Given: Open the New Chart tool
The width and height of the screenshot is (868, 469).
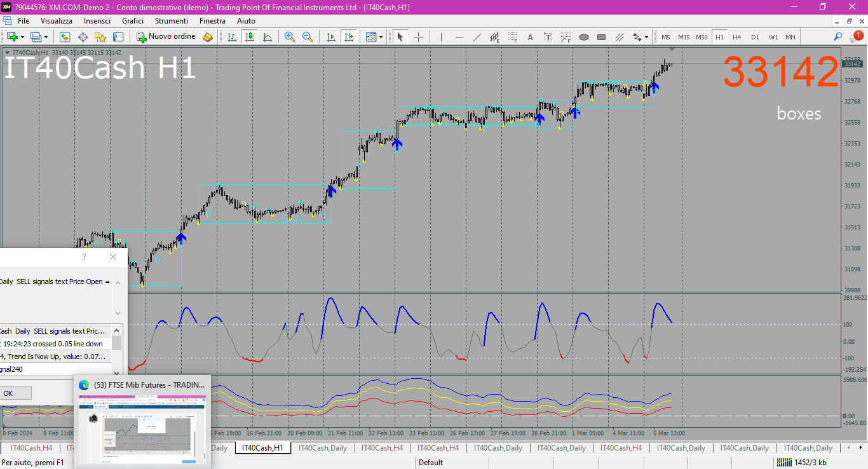Looking at the screenshot, I should click(x=12, y=37).
